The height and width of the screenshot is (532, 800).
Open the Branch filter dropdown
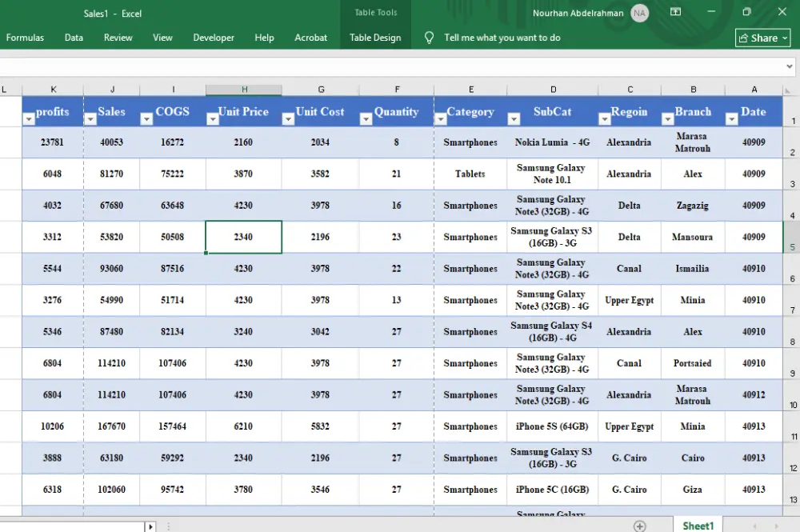point(668,119)
